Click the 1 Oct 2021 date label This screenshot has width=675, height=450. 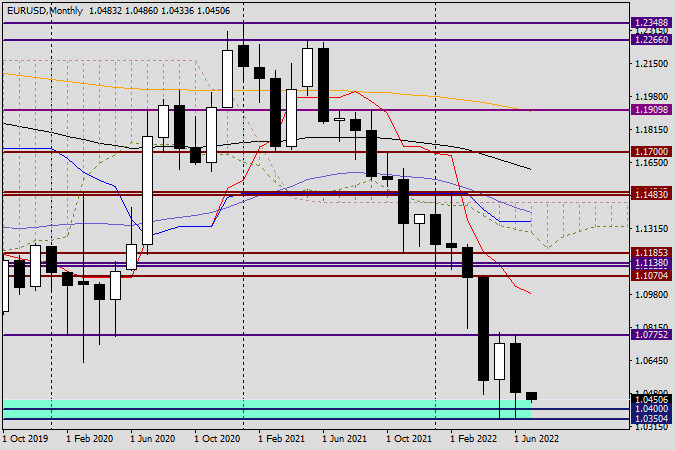409,439
